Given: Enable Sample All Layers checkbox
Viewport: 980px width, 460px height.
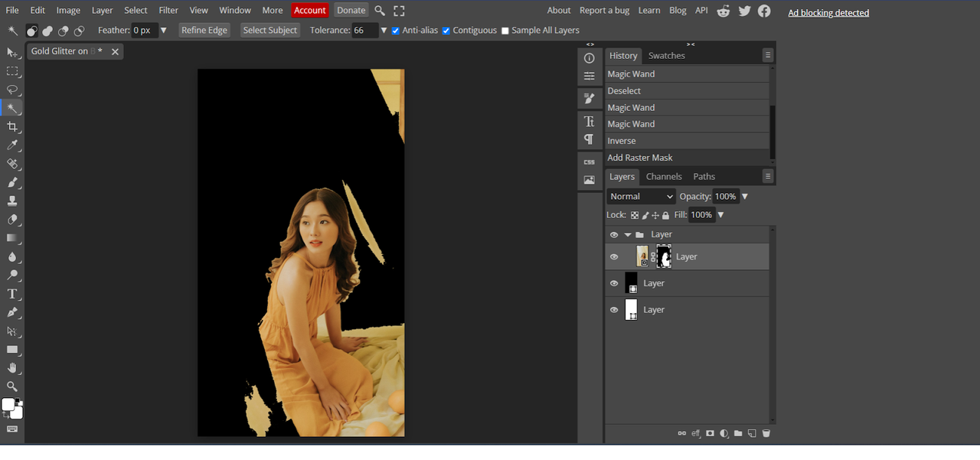Looking at the screenshot, I should click(x=505, y=31).
